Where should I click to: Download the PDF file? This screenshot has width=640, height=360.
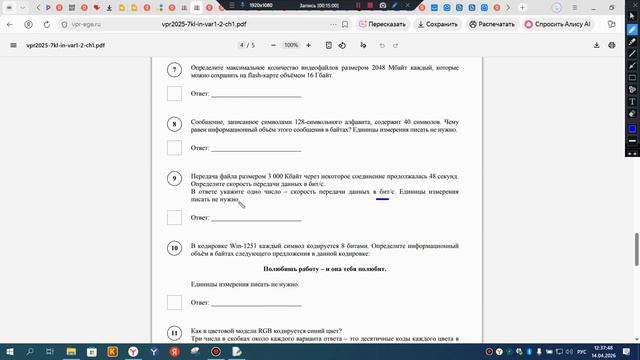[x=597, y=45]
